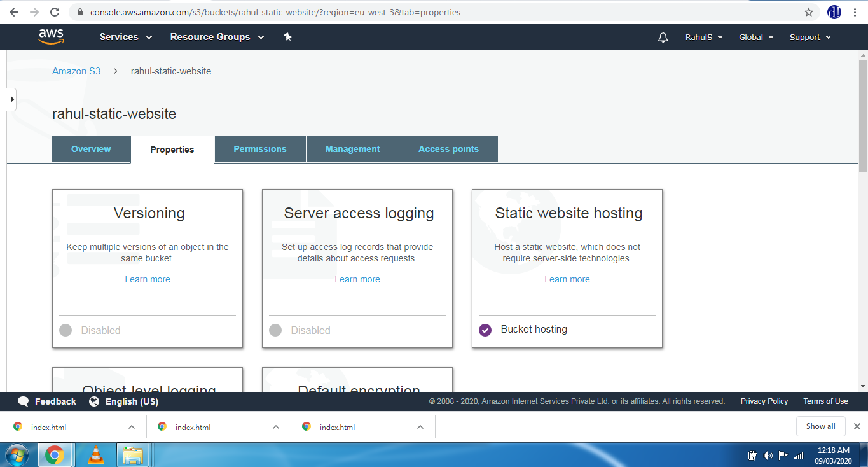
Task: Open the Privacy Policy link
Action: 764,401
